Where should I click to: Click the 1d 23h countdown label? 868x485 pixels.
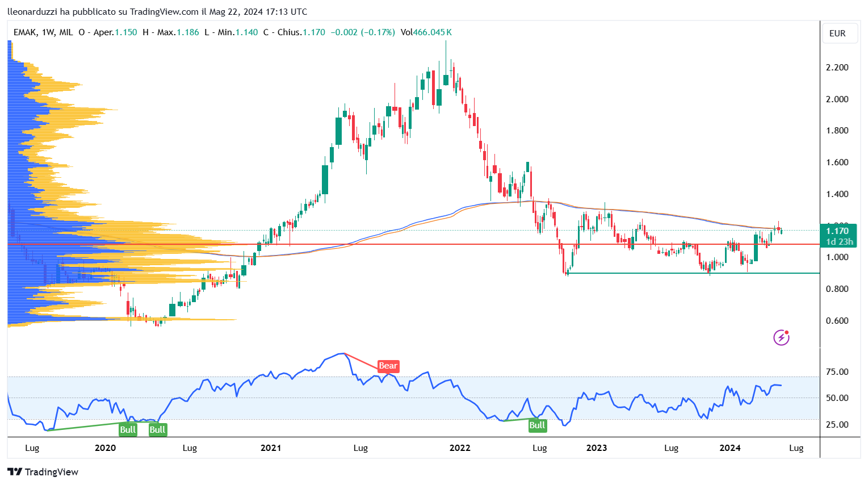840,242
